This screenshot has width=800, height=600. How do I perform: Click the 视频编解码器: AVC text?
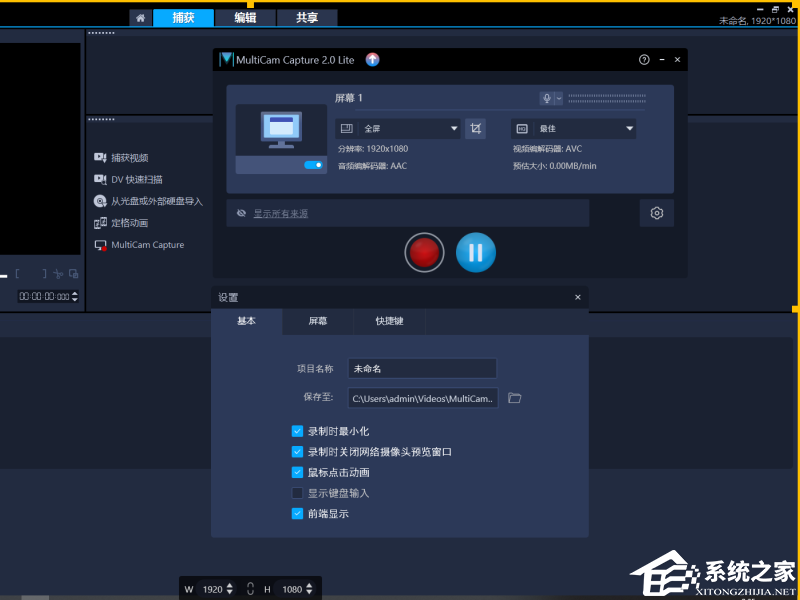547,149
